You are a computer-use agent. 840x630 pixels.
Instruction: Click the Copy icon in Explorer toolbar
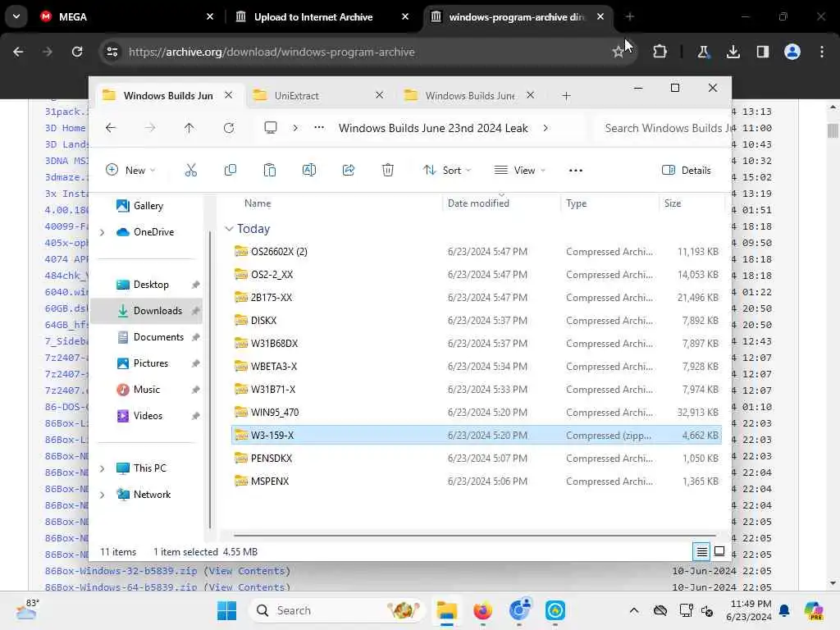coord(231,171)
